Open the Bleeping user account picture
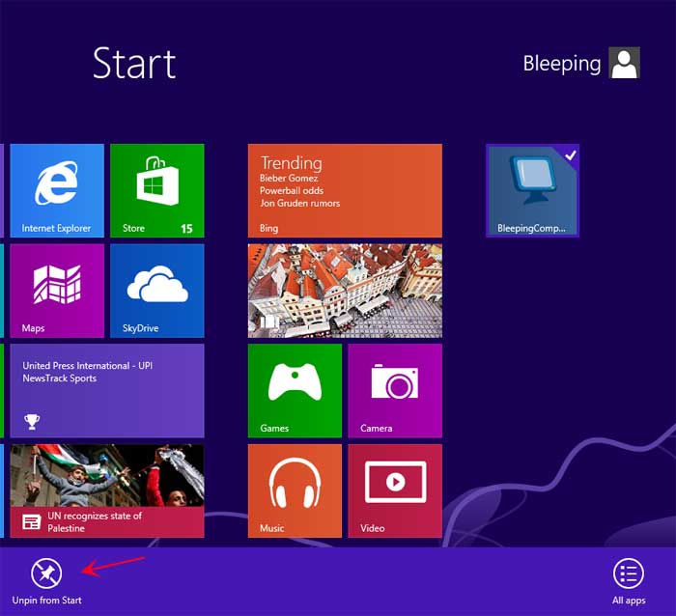Viewport: 676px width, 616px height. pyautogui.click(x=624, y=63)
